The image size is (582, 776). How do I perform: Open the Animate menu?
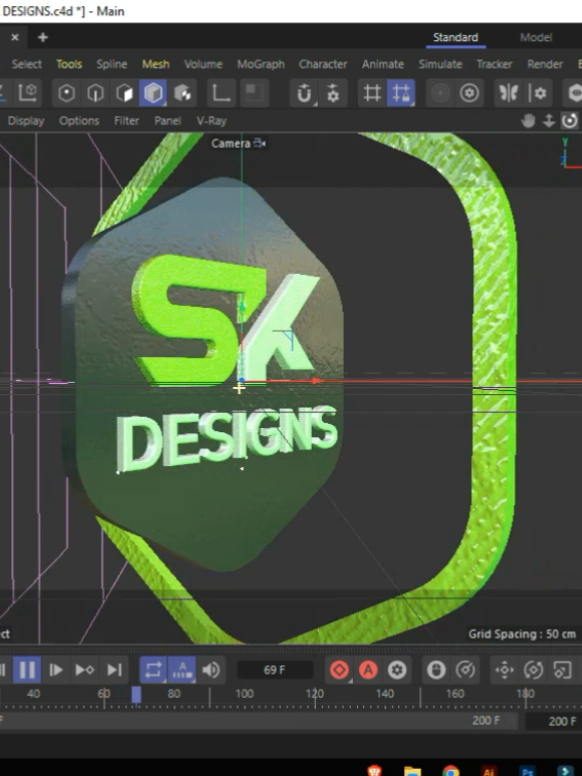pyautogui.click(x=383, y=64)
